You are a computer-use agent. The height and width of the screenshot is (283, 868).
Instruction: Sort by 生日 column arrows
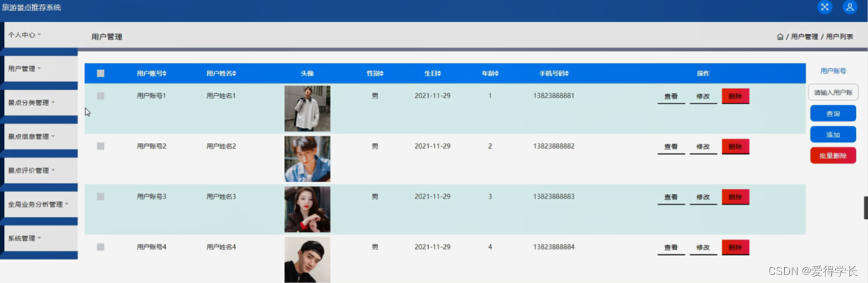[x=439, y=73]
